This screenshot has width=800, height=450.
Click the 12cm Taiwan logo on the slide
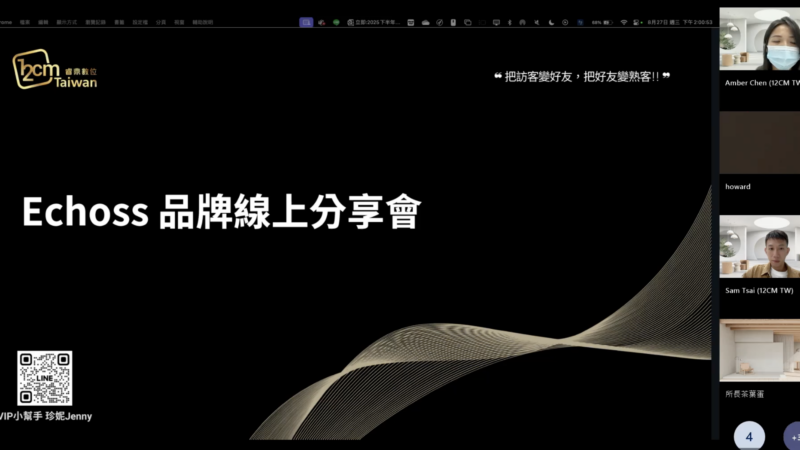(55, 69)
